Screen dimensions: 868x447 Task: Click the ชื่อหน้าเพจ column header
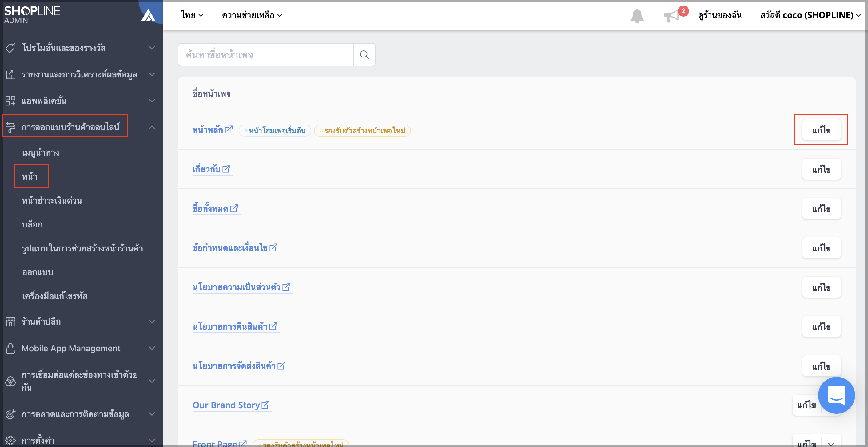[x=212, y=94]
